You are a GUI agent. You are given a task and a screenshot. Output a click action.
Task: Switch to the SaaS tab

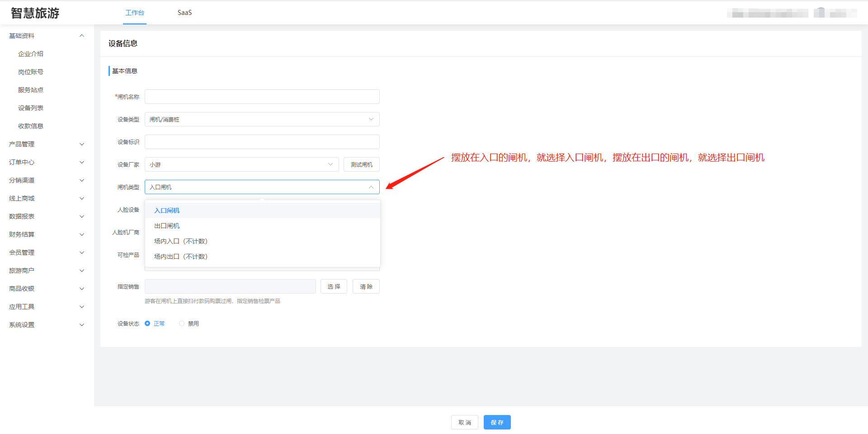point(184,13)
